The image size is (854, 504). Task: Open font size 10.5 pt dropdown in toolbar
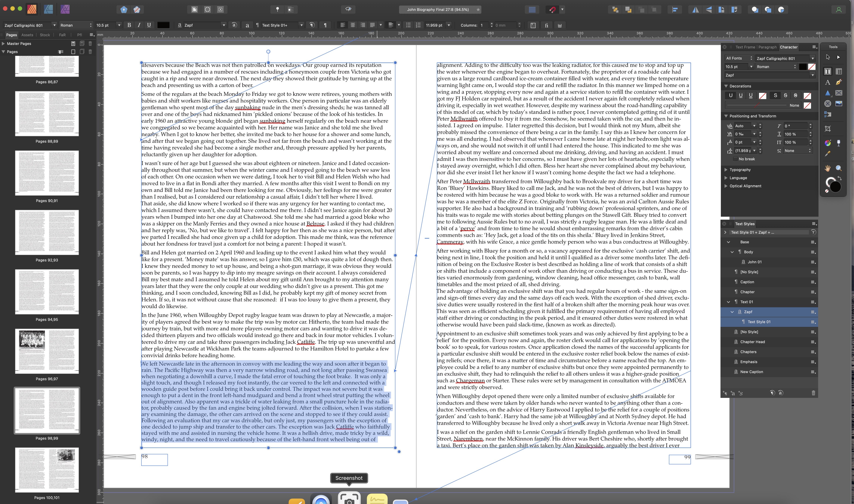coord(119,25)
